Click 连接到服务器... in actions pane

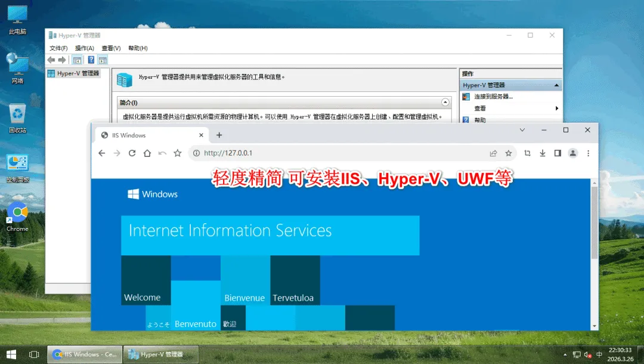pos(493,97)
